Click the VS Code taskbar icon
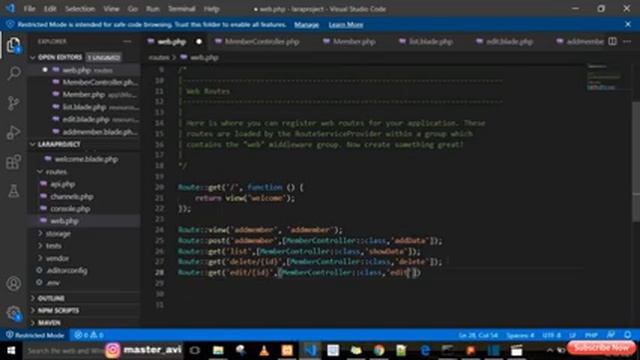Screen dimensions: 640x360 [311, 350]
